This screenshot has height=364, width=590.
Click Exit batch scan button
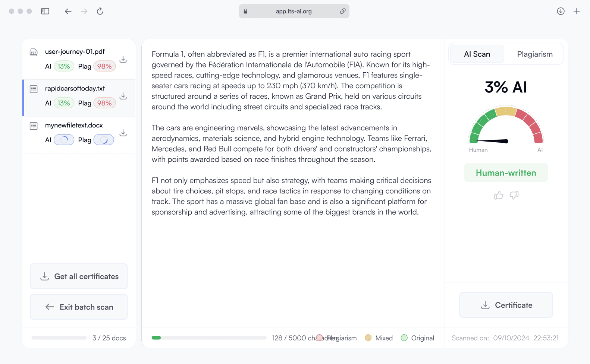click(79, 307)
